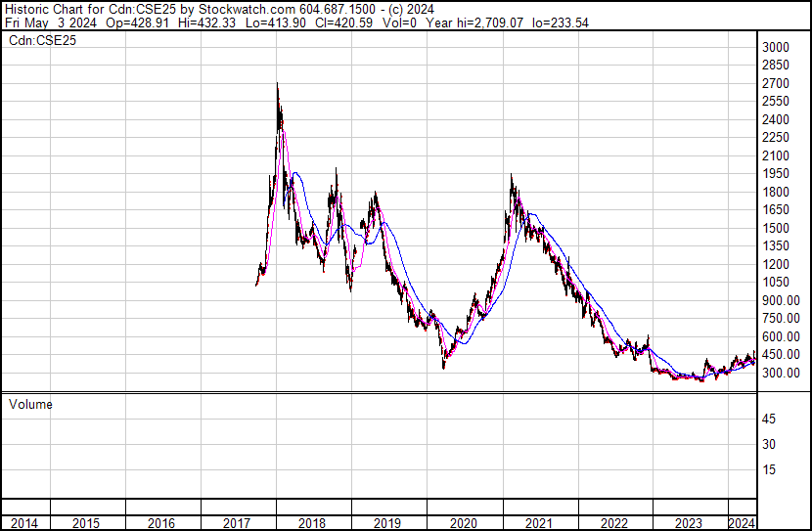Click the 1800 price axis value
This screenshot has height=531, width=812.
[x=776, y=192]
